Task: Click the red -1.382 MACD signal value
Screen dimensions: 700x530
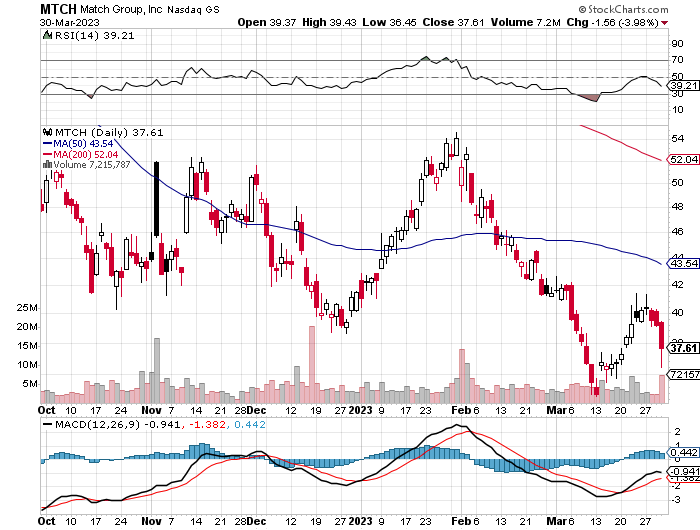Action: click(207, 424)
